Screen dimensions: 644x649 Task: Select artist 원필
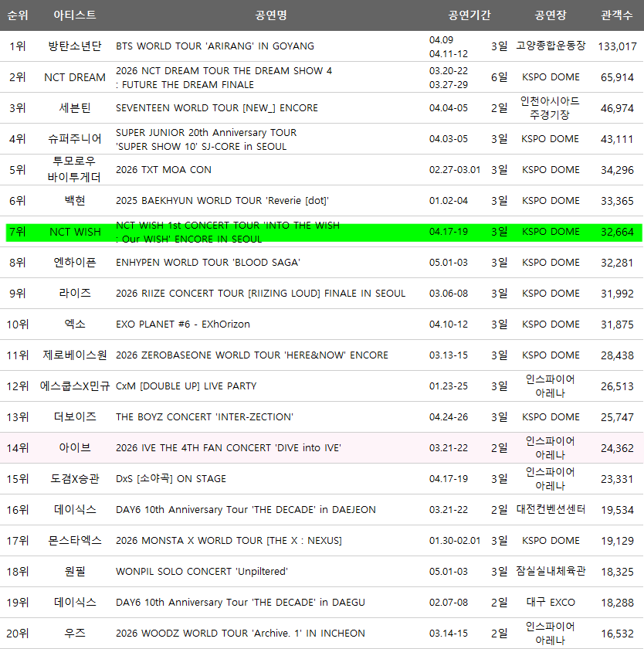75,572
